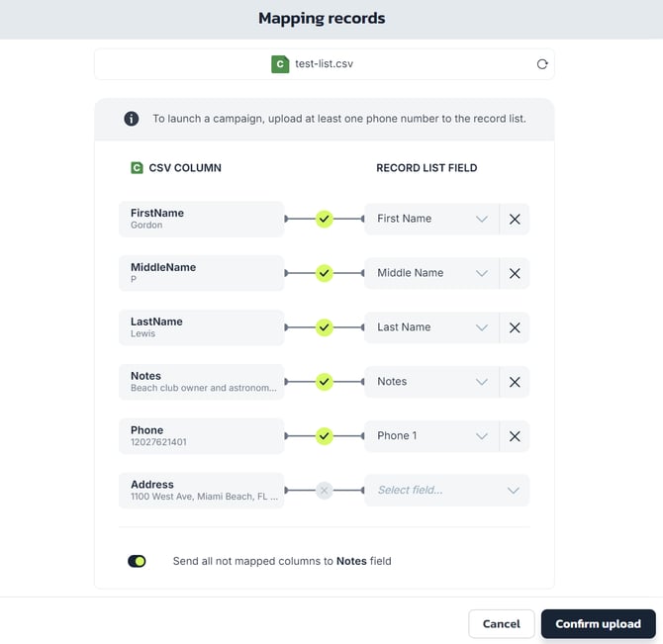The height and width of the screenshot is (644, 663).
Task: Click the green check connector for LastName
Action: click(324, 327)
